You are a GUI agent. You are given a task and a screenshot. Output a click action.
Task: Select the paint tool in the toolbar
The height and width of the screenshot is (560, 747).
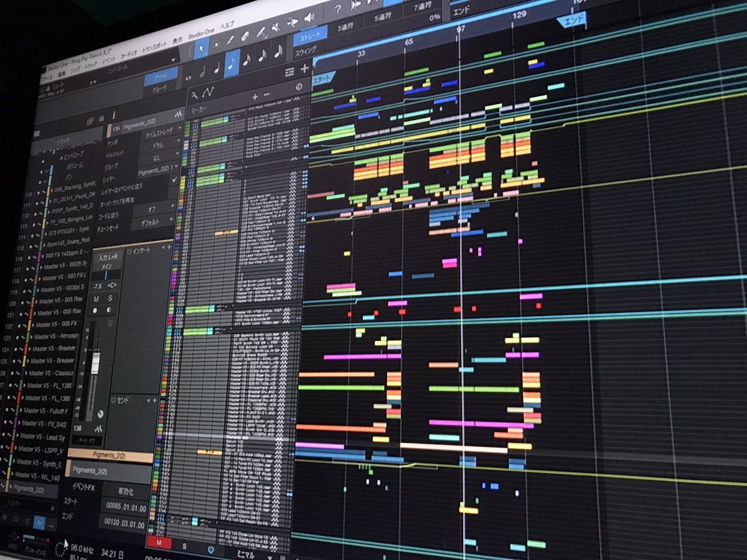click(x=230, y=40)
